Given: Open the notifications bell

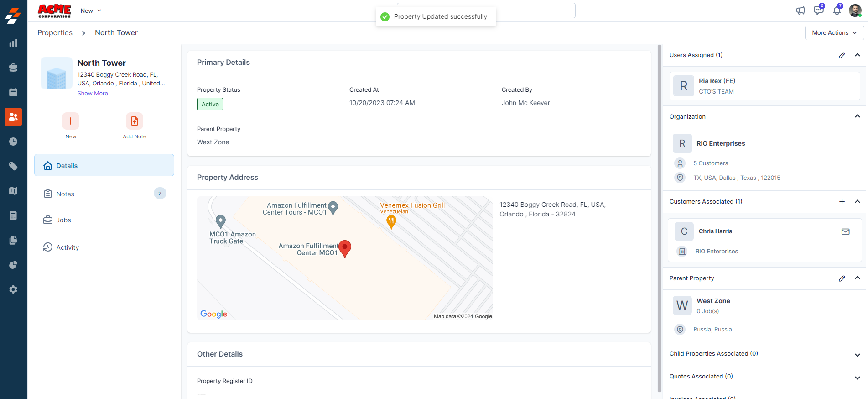Looking at the screenshot, I should click(837, 10).
